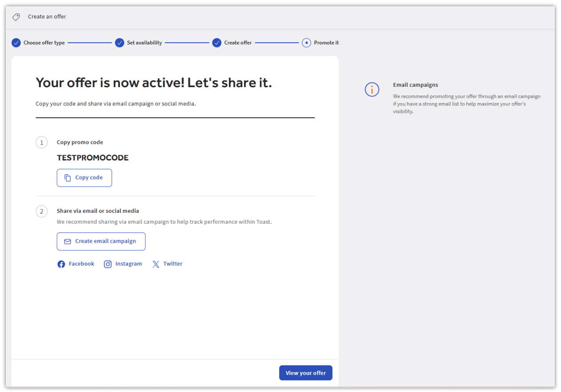Click the Promote it step circle icon
Screen dimensions: 561x392
[x=306, y=43]
